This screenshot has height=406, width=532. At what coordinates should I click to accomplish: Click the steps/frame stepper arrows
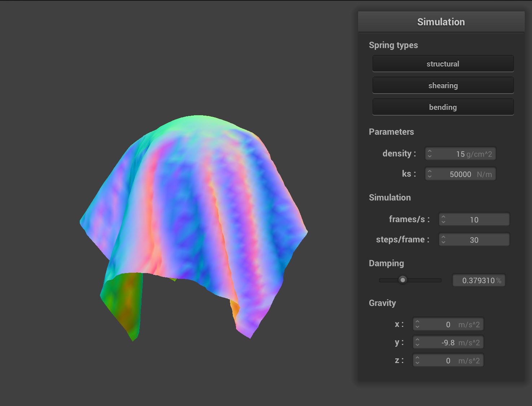click(x=443, y=240)
